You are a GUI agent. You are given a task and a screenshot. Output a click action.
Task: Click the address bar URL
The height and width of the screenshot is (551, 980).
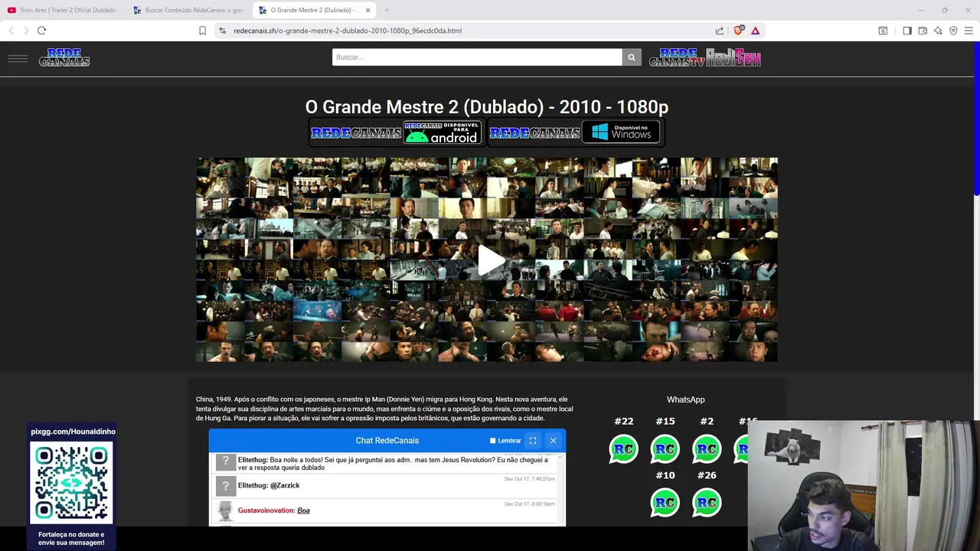(x=348, y=31)
